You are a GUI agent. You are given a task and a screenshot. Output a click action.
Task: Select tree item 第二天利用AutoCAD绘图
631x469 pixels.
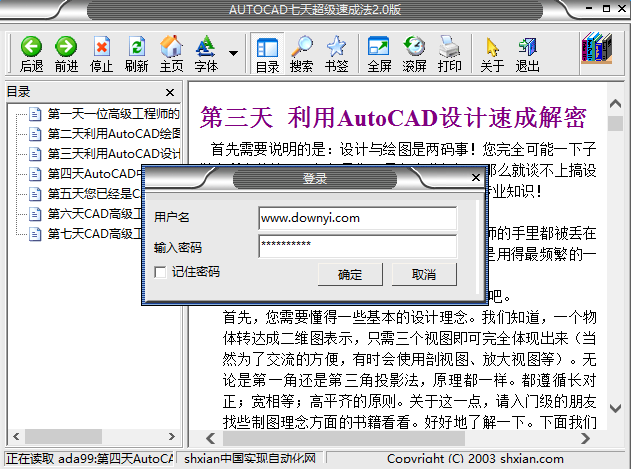(x=113, y=134)
